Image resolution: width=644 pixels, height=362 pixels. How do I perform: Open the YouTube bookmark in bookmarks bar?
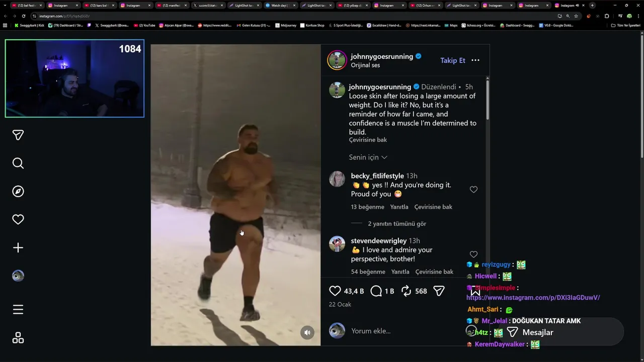tap(145, 25)
